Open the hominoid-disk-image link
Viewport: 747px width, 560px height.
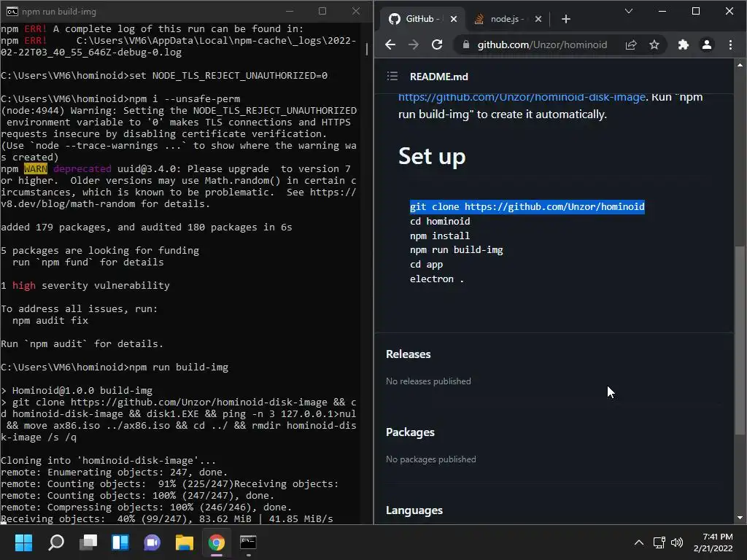pyautogui.click(x=522, y=97)
